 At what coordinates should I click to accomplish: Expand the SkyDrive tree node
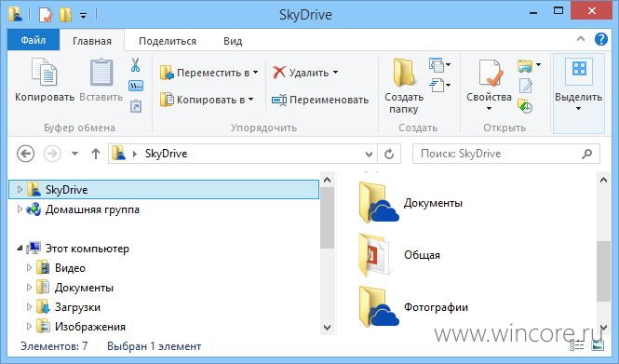point(20,190)
